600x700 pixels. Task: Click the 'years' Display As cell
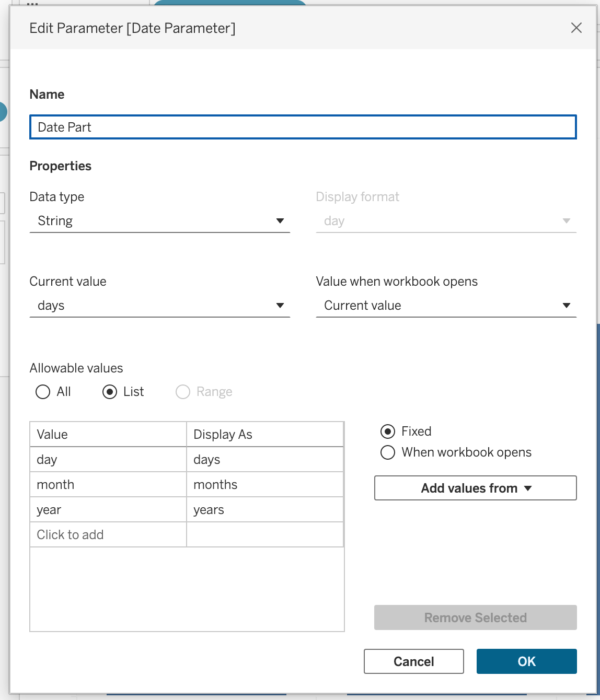point(264,510)
